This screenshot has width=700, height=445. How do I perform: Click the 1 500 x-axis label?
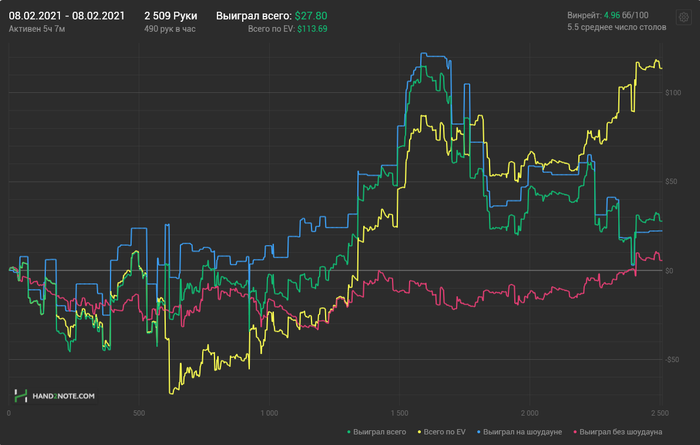click(x=399, y=413)
